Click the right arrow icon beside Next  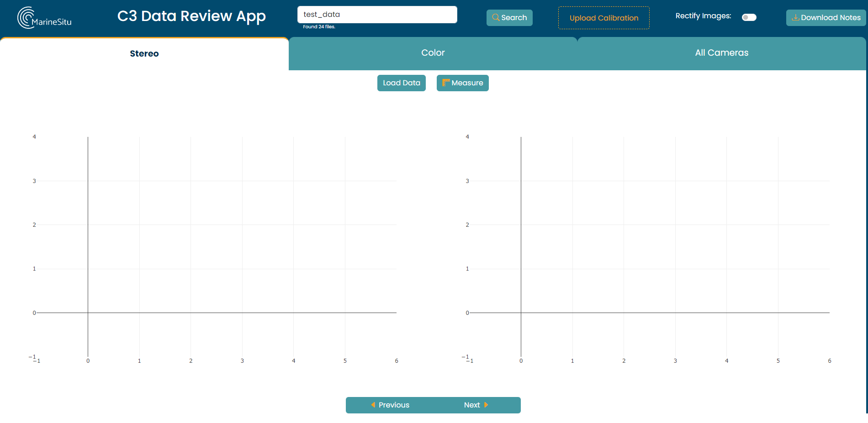click(486, 405)
